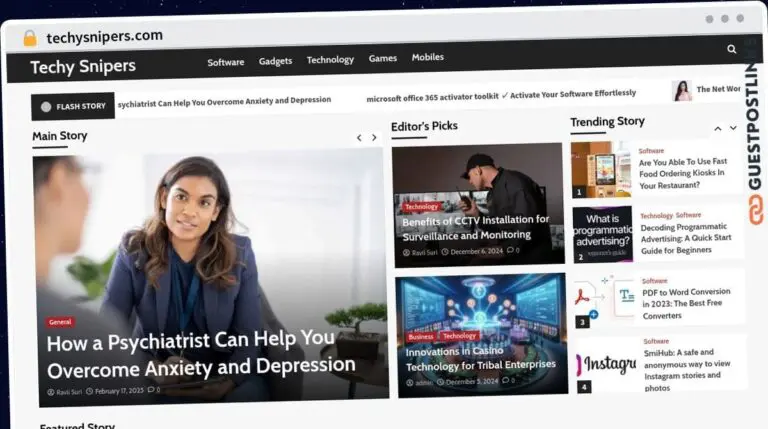
Task: Click the General category tag
Action: [60, 322]
